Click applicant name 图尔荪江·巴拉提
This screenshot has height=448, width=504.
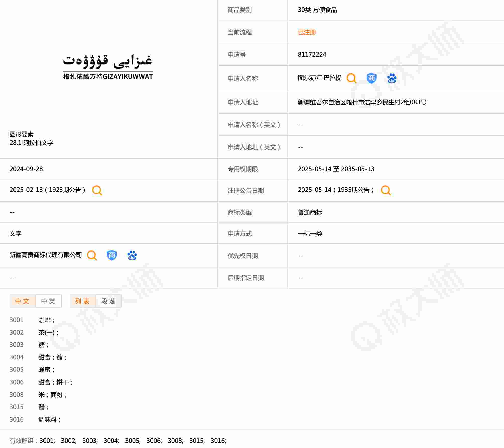[320, 78]
